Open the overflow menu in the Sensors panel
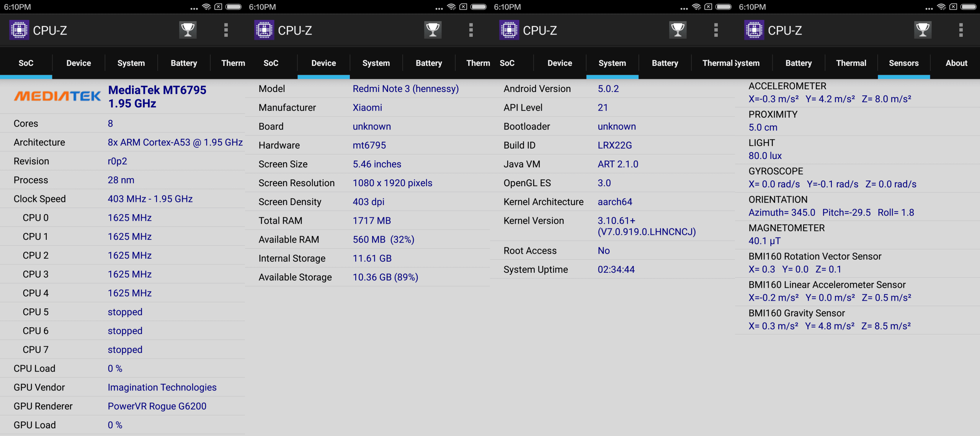 coord(961,30)
